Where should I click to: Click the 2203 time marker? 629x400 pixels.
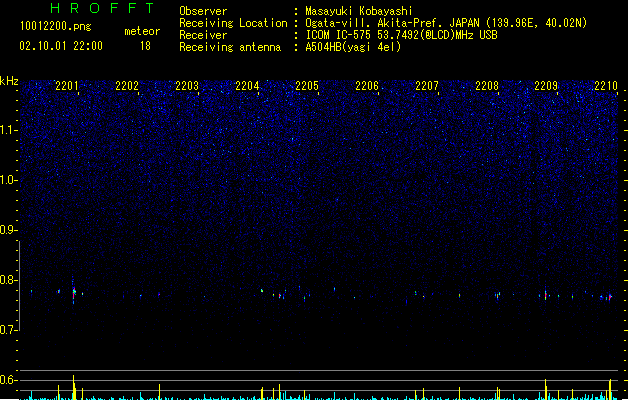point(187,86)
